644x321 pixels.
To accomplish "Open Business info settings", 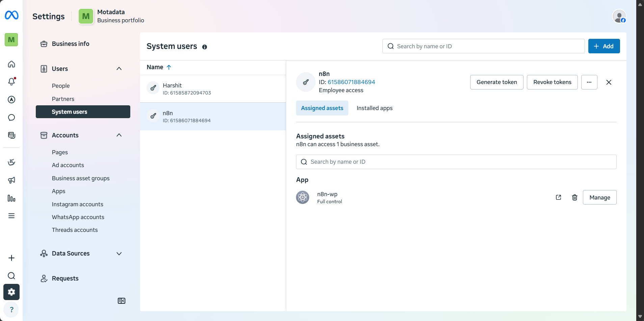I will tap(71, 44).
